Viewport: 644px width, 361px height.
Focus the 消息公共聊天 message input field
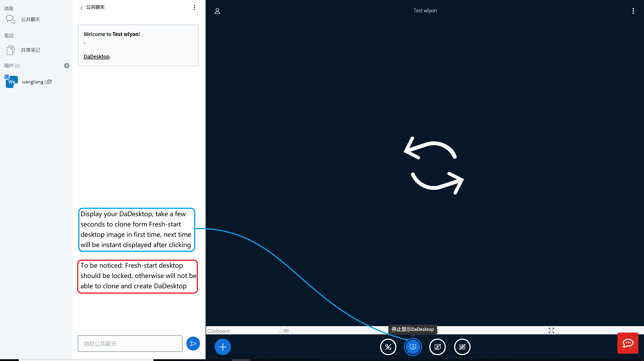(130, 344)
